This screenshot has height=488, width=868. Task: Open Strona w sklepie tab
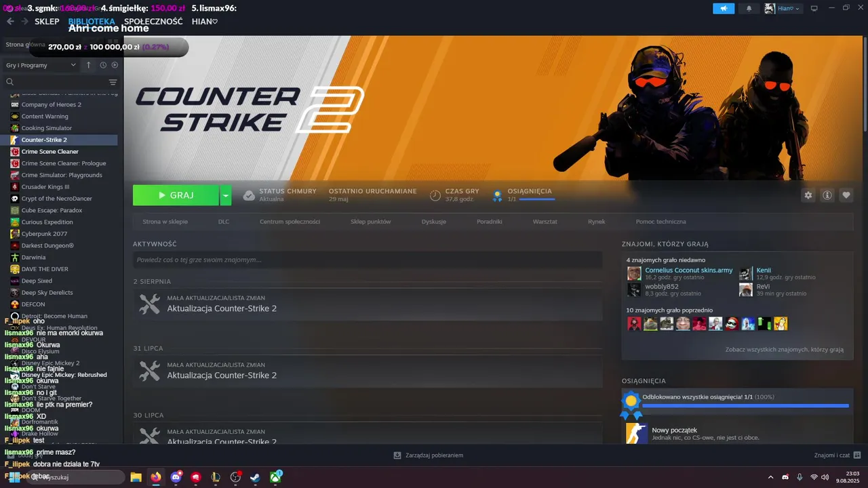(x=165, y=222)
